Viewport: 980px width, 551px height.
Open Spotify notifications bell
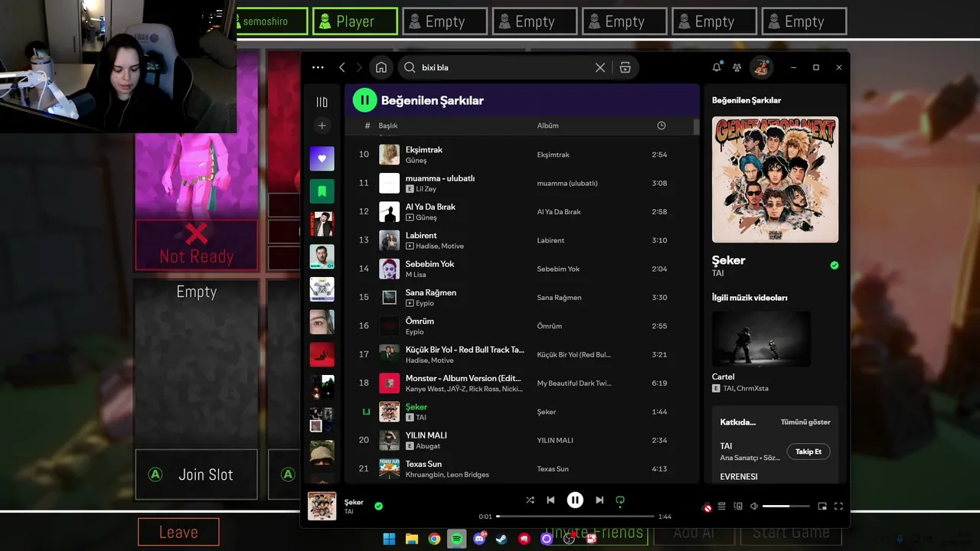(717, 67)
